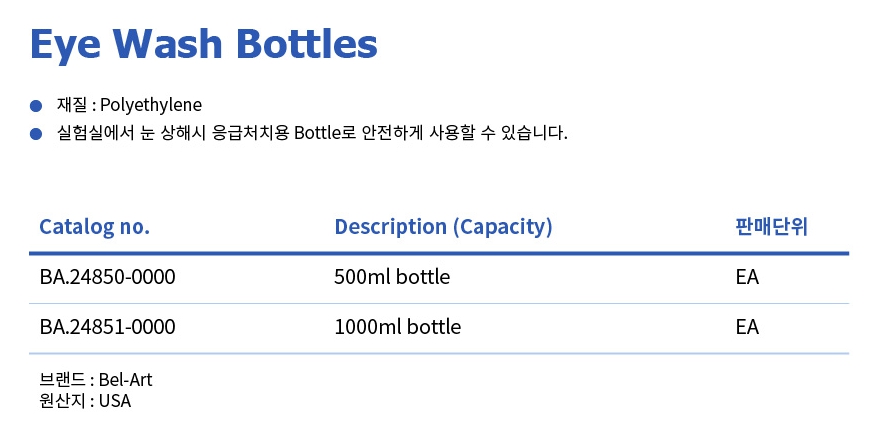Image resolution: width=893 pixels, height=446 pixels.
Task: Select catalog number BA.24850-0000
Action: tap(107, 277)
